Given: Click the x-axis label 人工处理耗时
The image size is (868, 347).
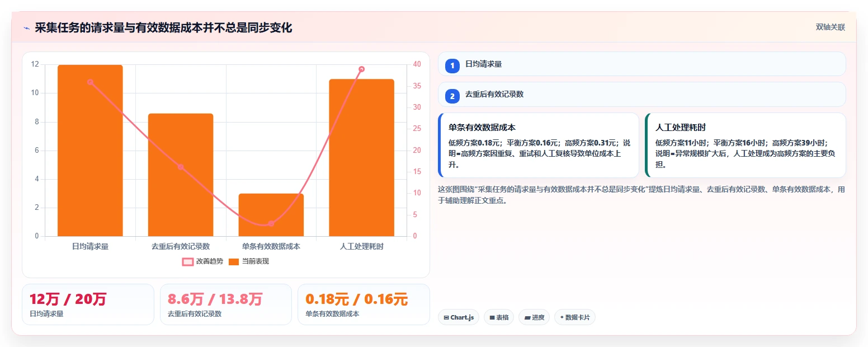Looking at the screenshot, I should (361, 246).
